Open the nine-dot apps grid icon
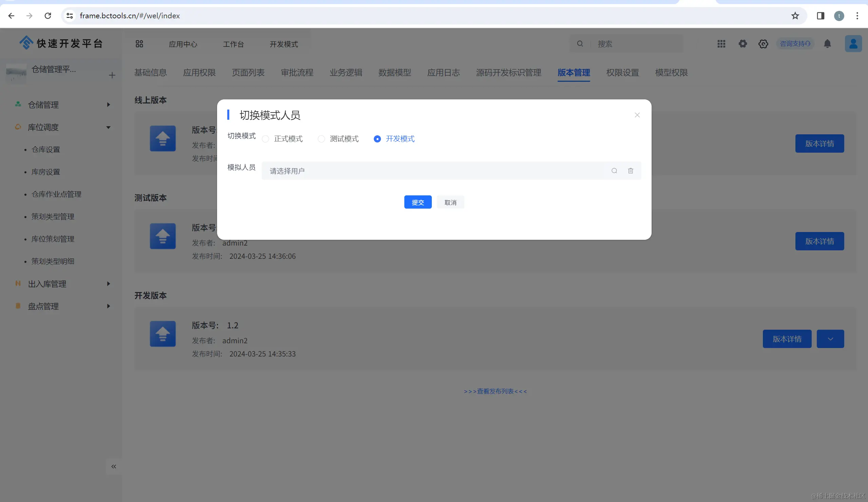Viewport: 868px width, 502px height. (721, 44)
